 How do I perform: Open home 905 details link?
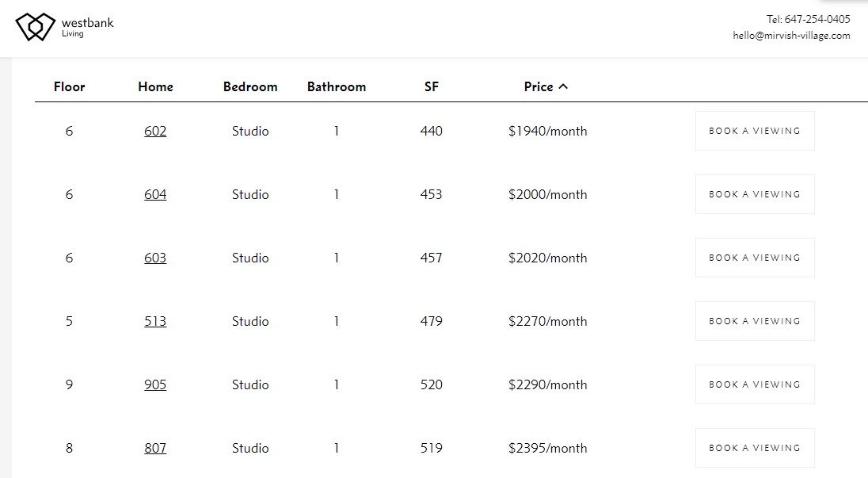pos(155,384)
